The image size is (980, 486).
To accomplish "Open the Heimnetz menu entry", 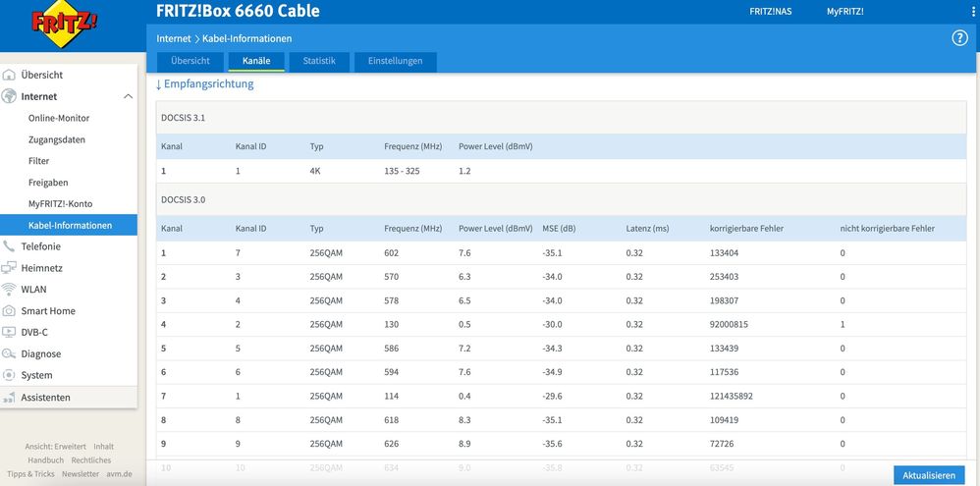I will (42, 268).
